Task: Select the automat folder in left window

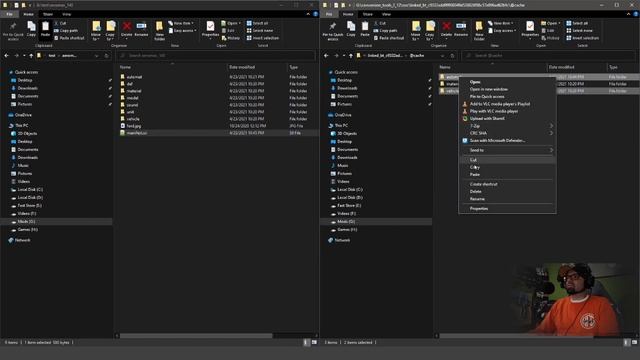Action: [134, 77]
